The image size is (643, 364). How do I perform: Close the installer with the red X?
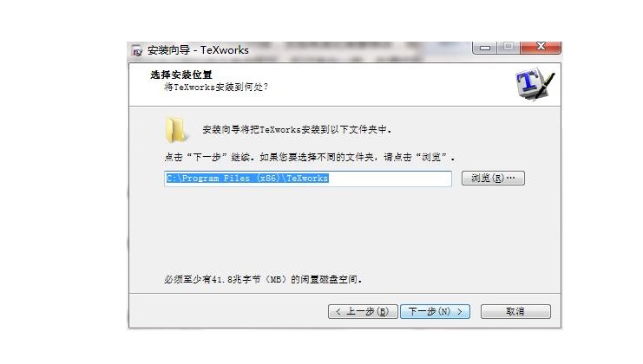(x=541, y=48)
